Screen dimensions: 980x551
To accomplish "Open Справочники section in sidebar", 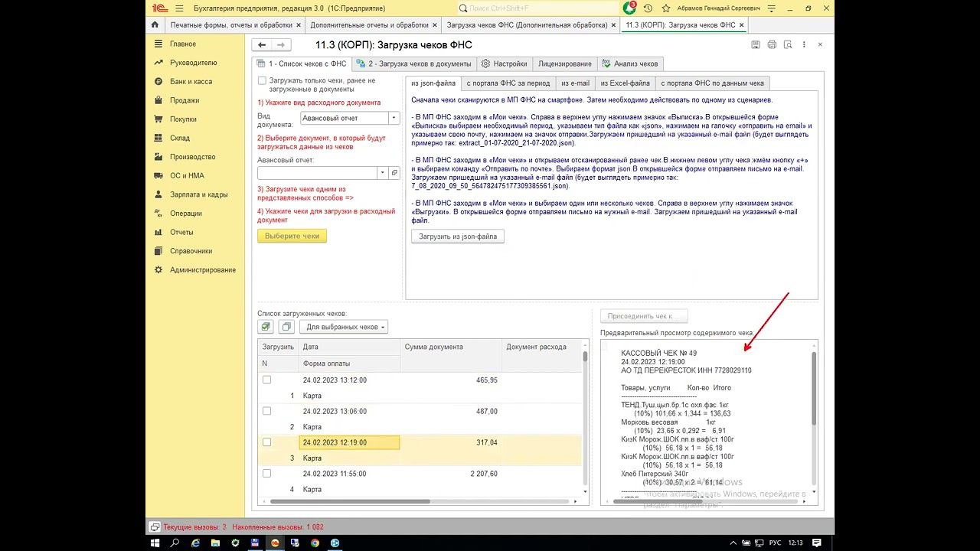I will pos(191,251).
